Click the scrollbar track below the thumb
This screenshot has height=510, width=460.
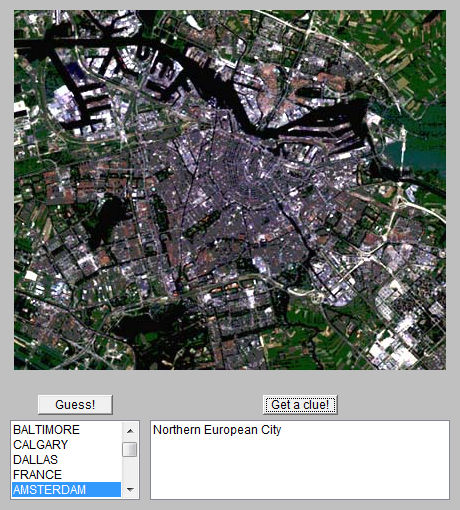tap(130, 469)
